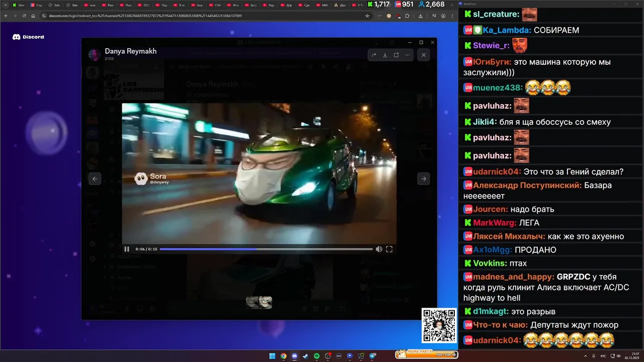
Task: Click d1mkagt's message 'это разрыв'
Action: point(533,312)
